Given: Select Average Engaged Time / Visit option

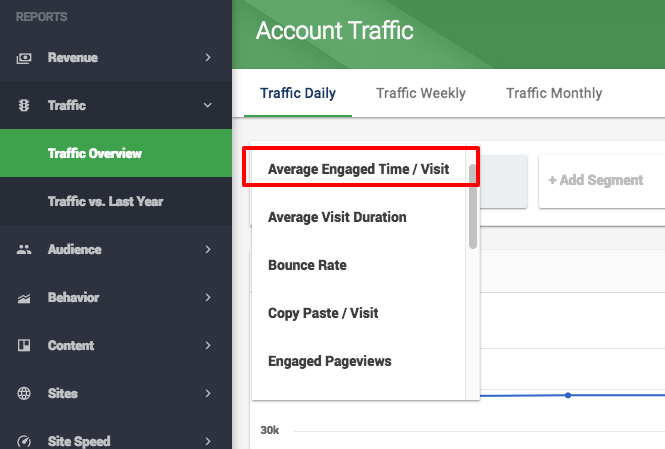Looking at the screenshot, I should [x=358, y=169].
